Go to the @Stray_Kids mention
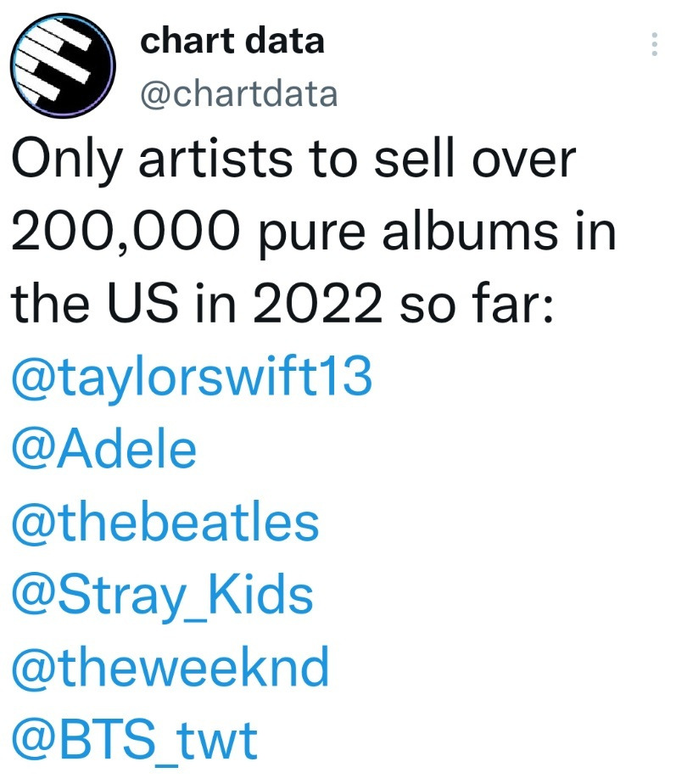The width and height of the screenshot is (676, 784). [x=162, y=595]
